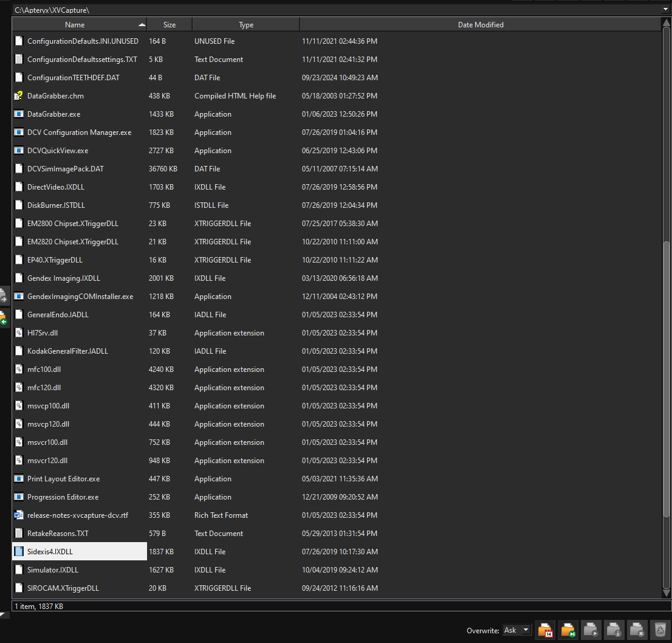Click the grey folder icon with info badge
The image size is (672, 643).
pos(614,630)
